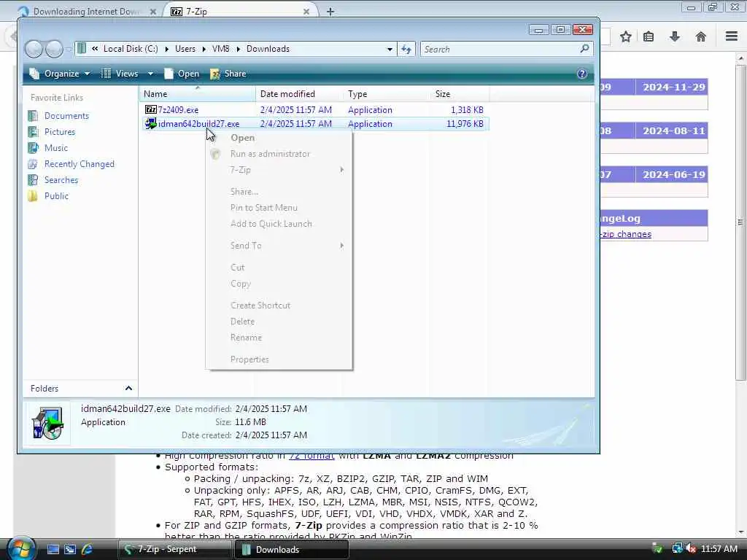This screenshot has width=747, height=560.
Task: Click the taskbar clock showing 11:57 AM
Action: pos(719,549)
